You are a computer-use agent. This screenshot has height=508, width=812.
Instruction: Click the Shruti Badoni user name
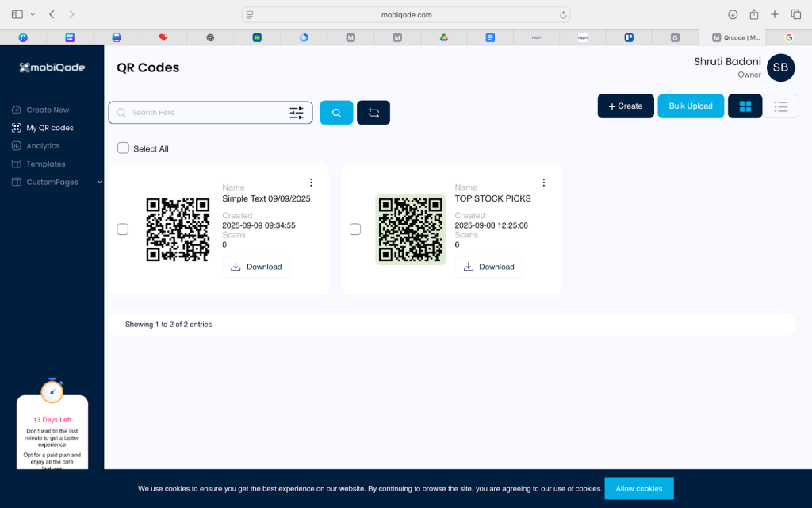[x=728, y=62]
